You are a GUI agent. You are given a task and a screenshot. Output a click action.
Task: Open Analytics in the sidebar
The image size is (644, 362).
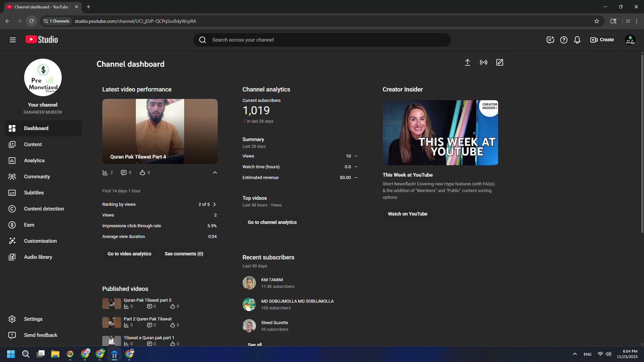[x=34, y=160]
